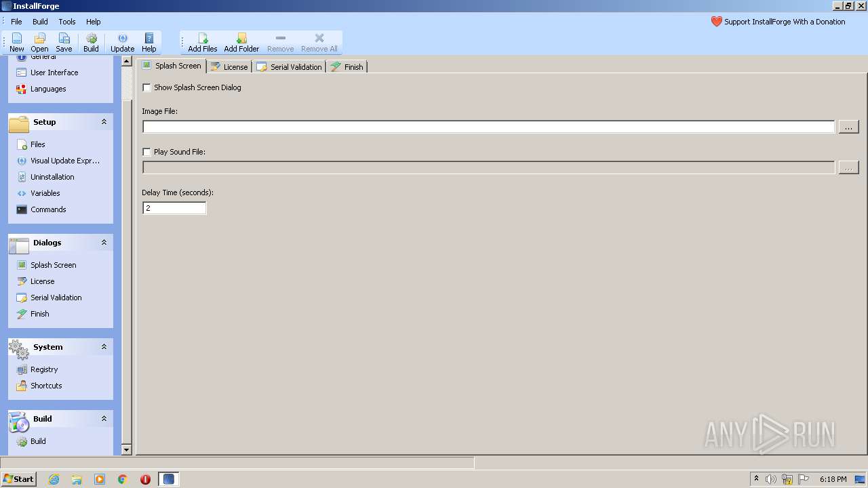Click the network tray icon
The height and width of the screenshot is (488, 868).
(787, 479)
